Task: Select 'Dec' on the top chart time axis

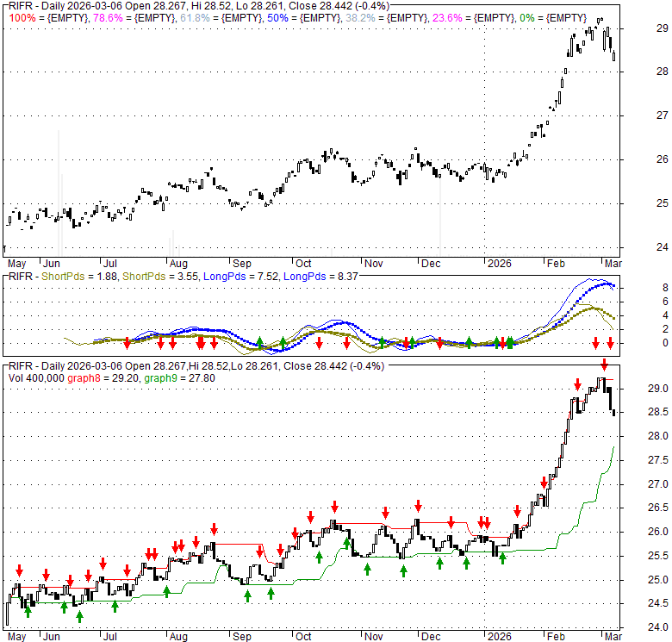Action: (x=431, y=264)
